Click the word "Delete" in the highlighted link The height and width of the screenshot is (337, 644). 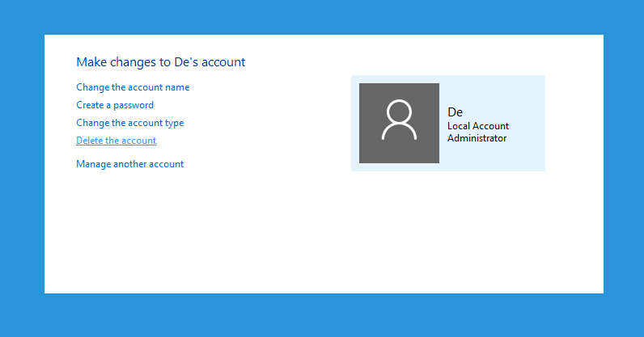click(x=90, y=141)
